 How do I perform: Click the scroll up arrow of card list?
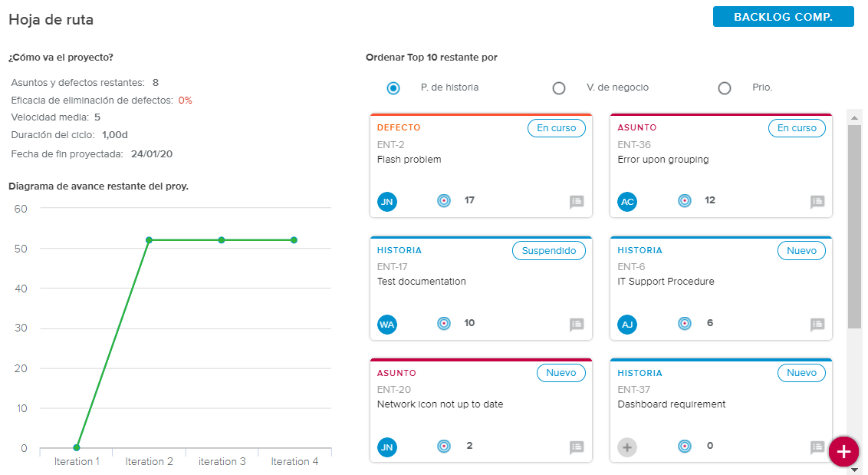pos(854,117)
